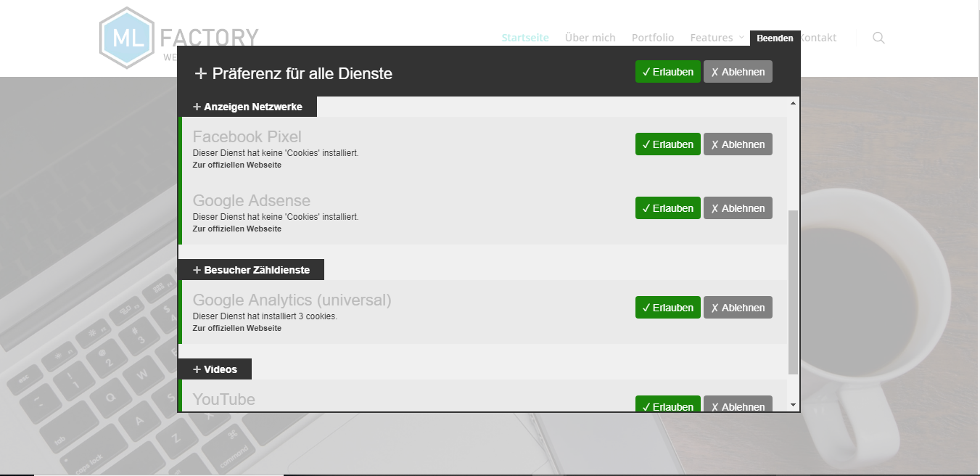The image size is (980, 476).
Task: Allow Google Analytics (universal) service
Action: (x=667, y=308)
